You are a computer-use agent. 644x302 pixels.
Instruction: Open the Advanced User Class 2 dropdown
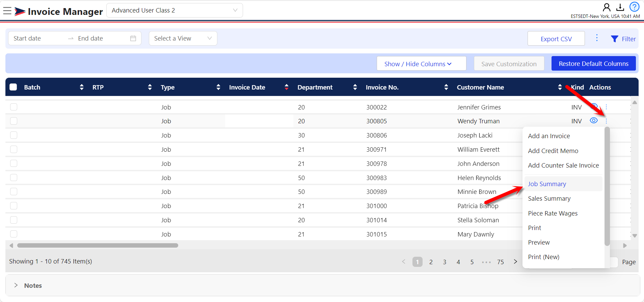[175, 10]
